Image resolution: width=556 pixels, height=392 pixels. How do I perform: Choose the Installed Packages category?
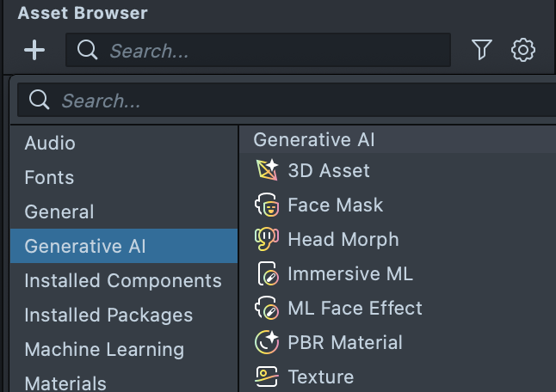point(108,315)
